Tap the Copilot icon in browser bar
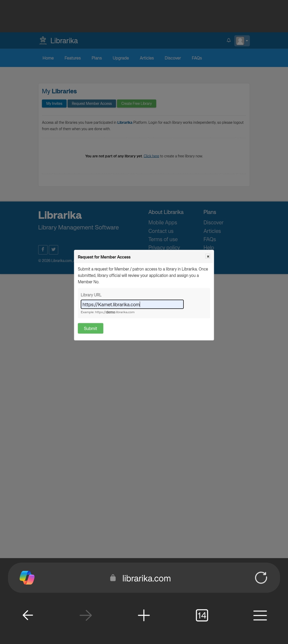The width and height of the screenshot is (288, 644). [x=27, y=578]
